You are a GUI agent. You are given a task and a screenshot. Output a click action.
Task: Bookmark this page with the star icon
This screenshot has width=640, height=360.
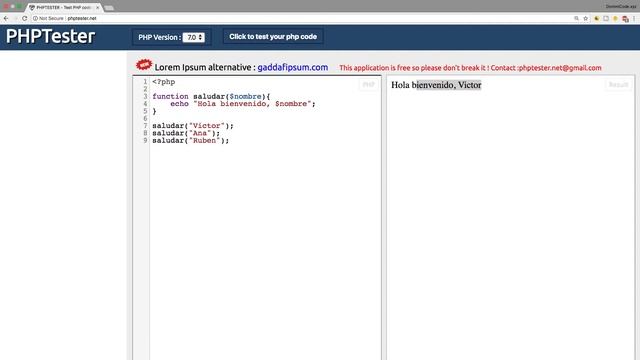point(586,18)
